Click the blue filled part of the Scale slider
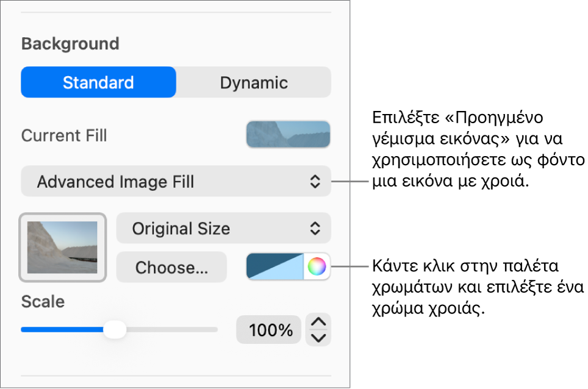This screenshot has width=588, height=389. [61, 330]
